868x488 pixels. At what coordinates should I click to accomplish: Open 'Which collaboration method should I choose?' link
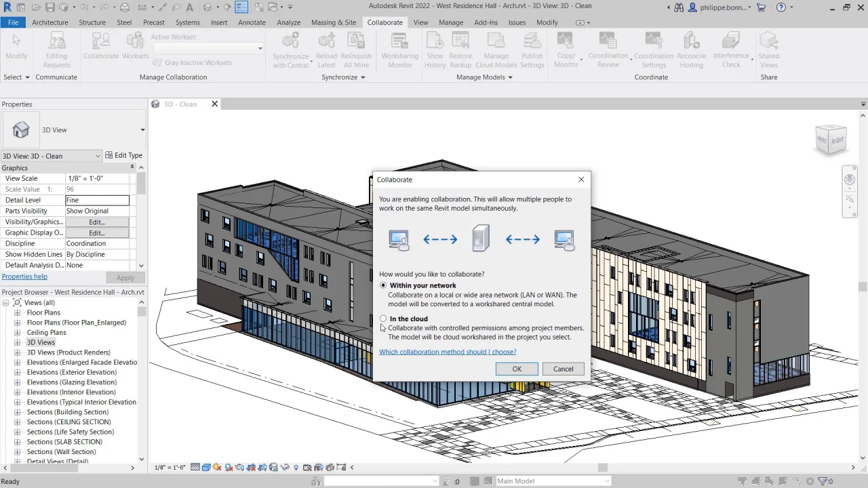448,352
